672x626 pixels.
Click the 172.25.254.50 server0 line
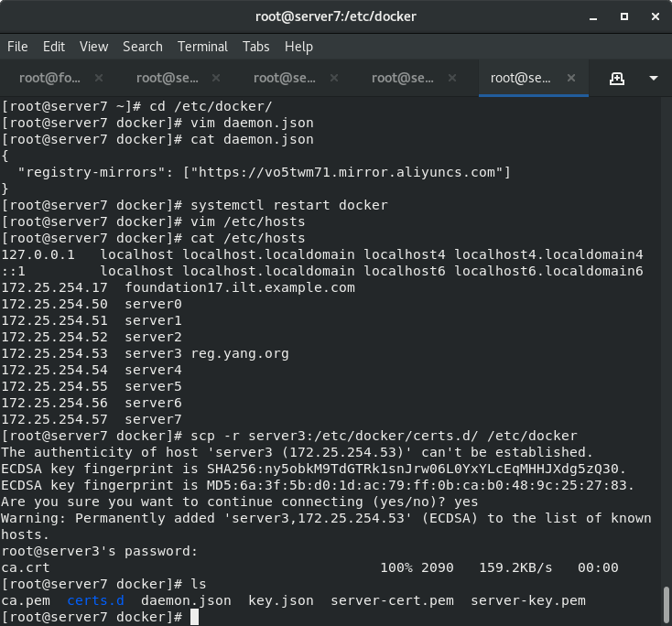[x=92, y=304]
